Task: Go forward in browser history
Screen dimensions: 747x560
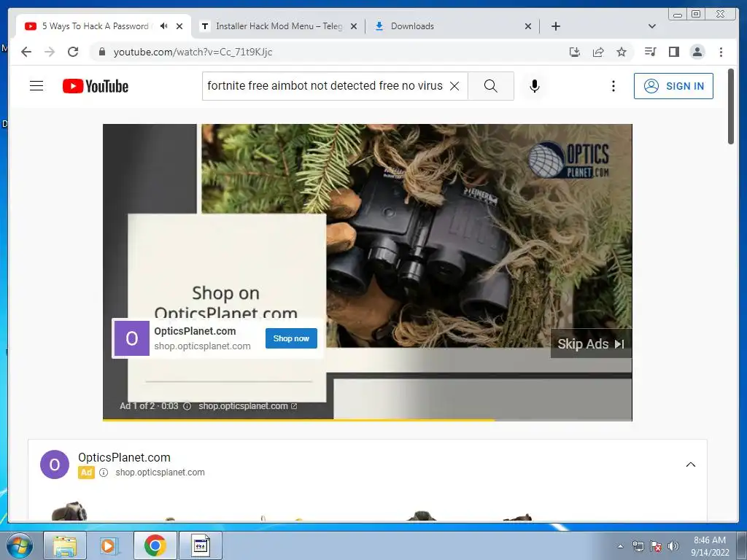Action: [50, 52]
